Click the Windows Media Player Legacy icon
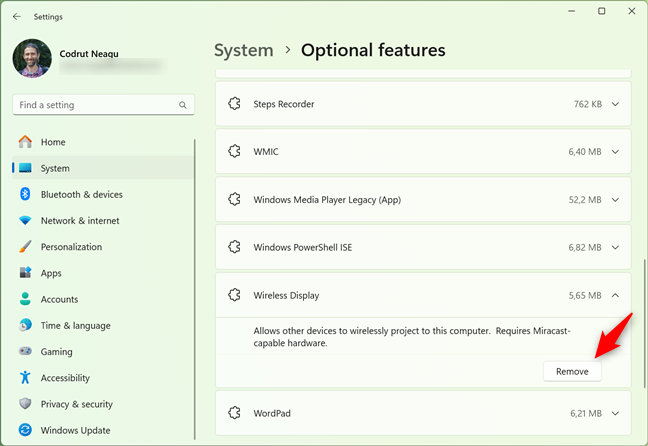This screenshot has height=446, width=648. [234, 199]
